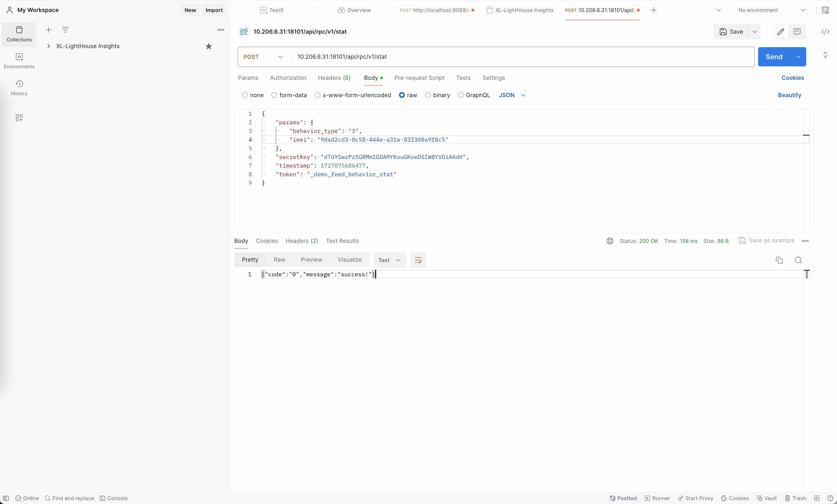Switch to response Test Results tab
Screen dimensions: 837x504
(x=342, y=241)
